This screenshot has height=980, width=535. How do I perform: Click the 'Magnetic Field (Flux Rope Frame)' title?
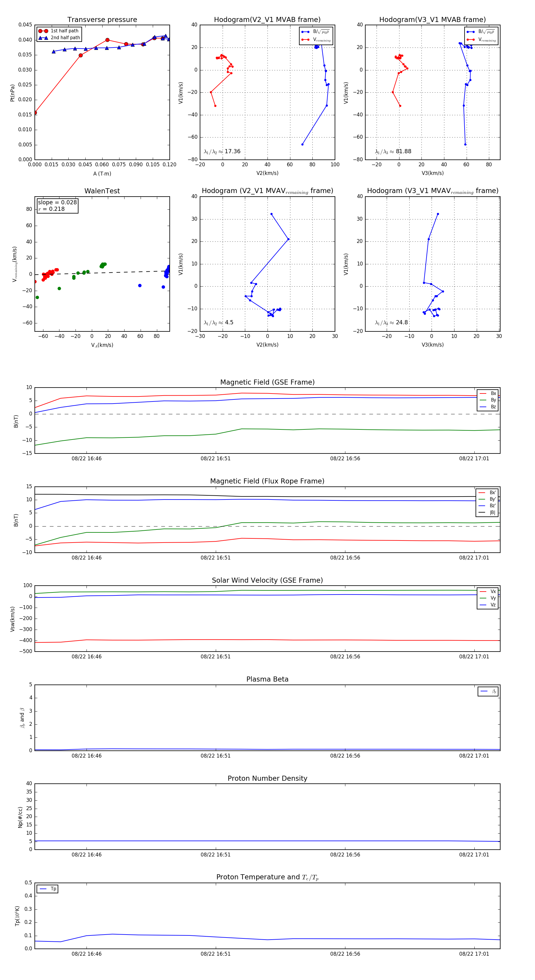click(267, 481)
